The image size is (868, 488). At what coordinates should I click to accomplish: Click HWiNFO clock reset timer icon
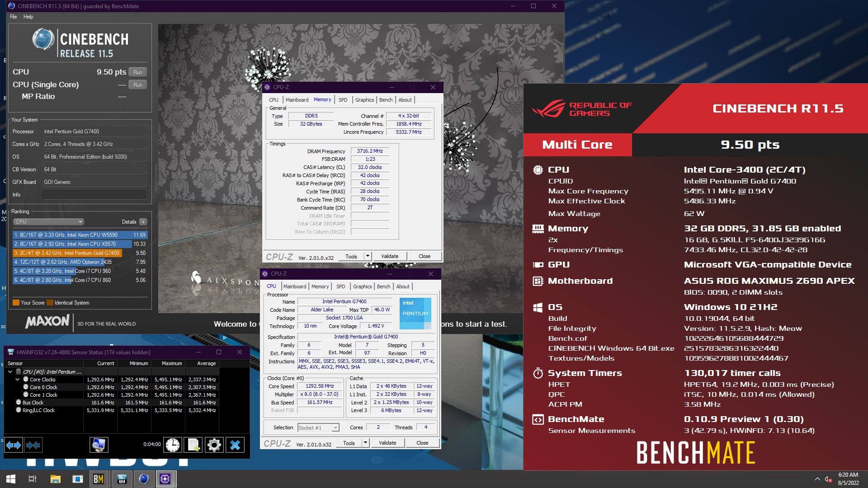(173, 445)
